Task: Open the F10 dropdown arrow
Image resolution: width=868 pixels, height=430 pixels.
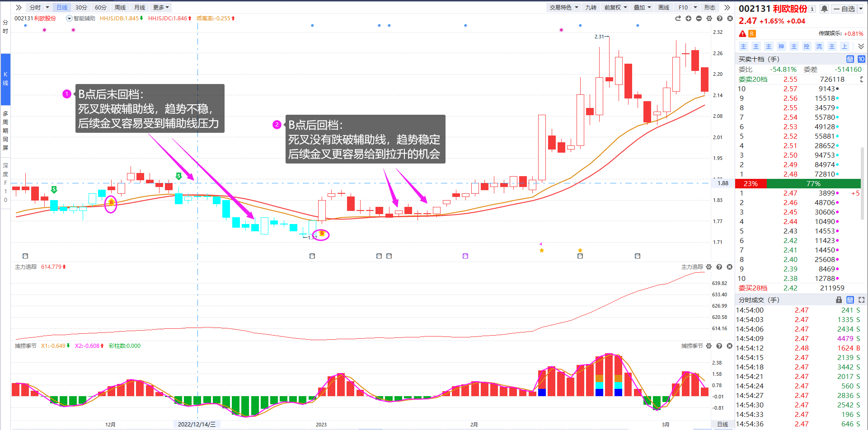Action: pos(695,8)
